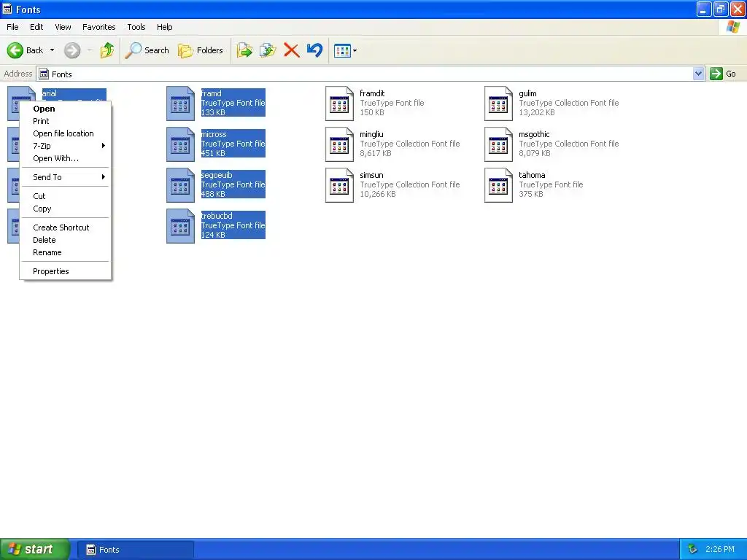Choose Copy in the context menu
Viewport: 747px width, 560px height.
pyautogui.click(x=65, y=209)
